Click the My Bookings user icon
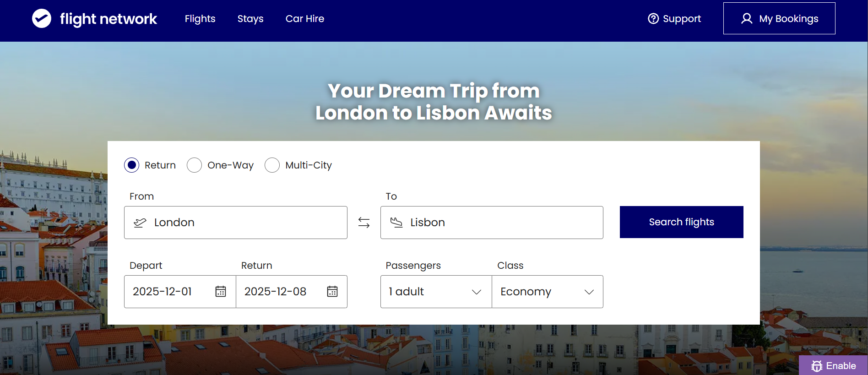The height and width of the screenshot is (375, 868). (747, 18)
